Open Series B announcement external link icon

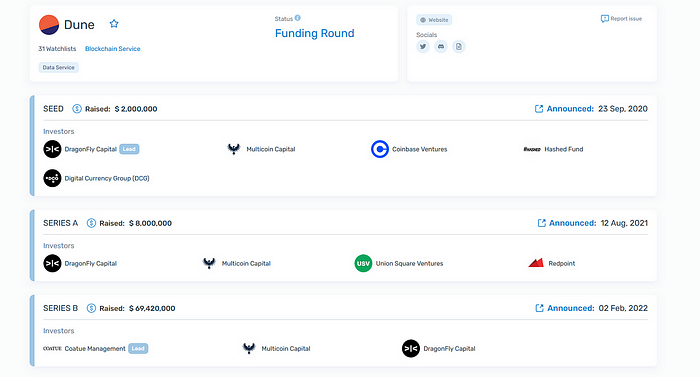click(x=539, y=308)
